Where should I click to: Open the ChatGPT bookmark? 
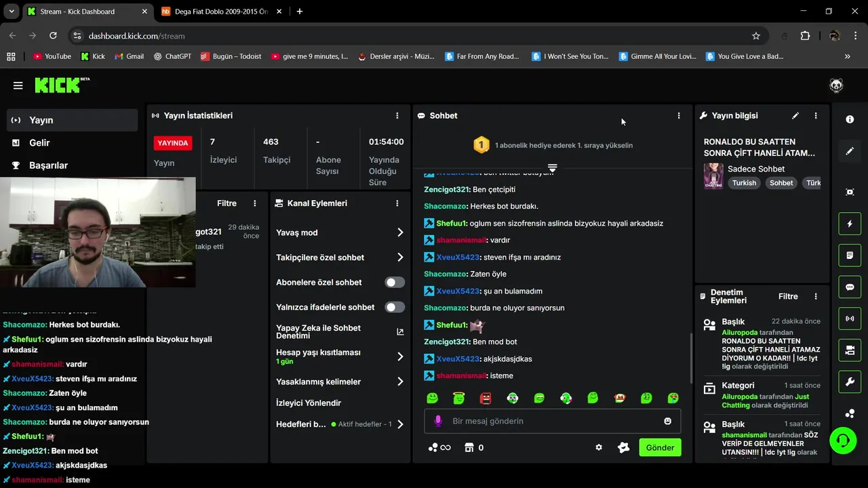coord(172,56)
